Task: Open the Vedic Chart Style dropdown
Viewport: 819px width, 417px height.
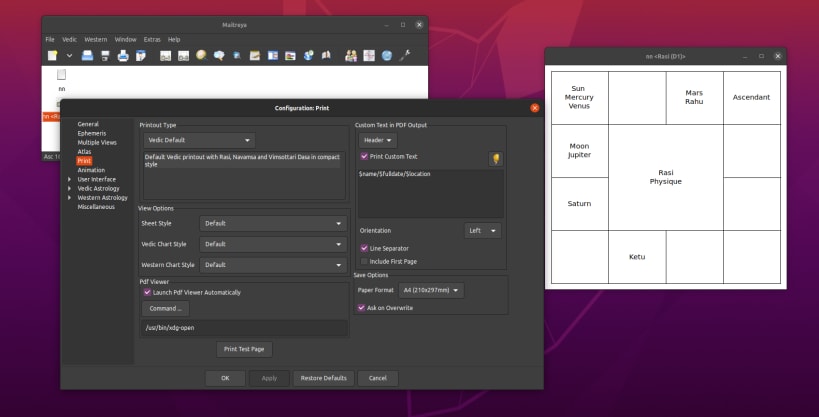Action: [273, 244]
